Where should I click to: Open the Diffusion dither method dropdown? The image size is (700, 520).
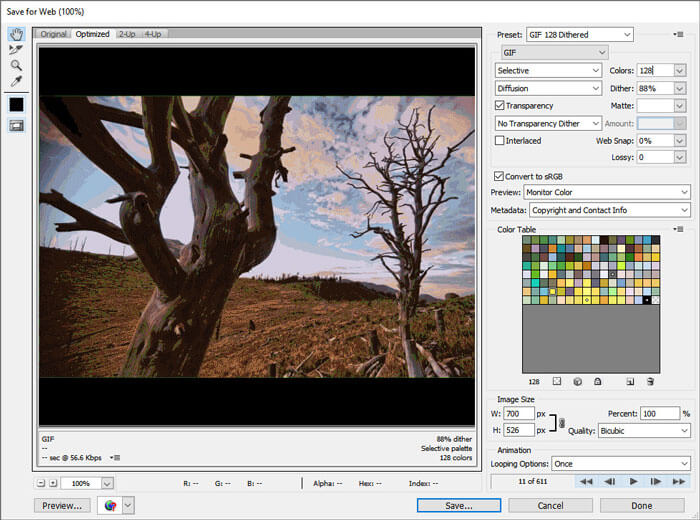pos(548,88)
